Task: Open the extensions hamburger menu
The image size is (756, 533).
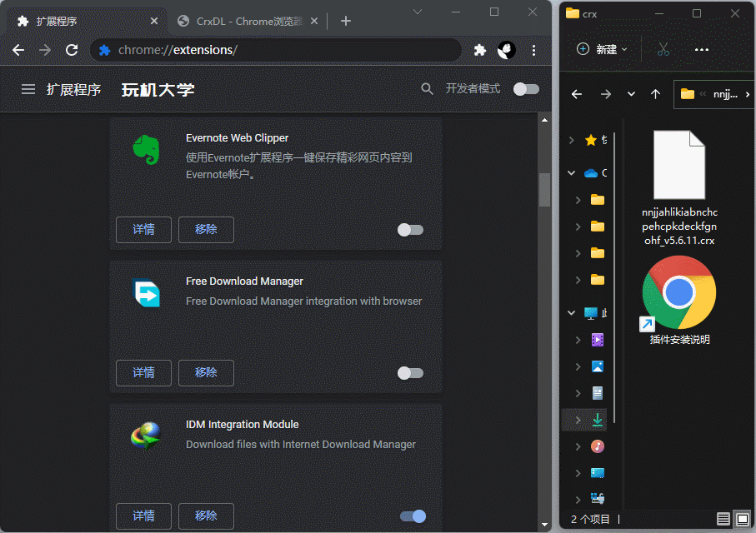Action: tap(28, 89)
